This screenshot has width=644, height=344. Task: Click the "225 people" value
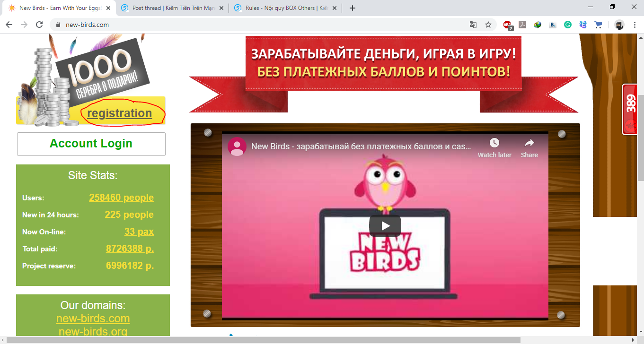129,215
